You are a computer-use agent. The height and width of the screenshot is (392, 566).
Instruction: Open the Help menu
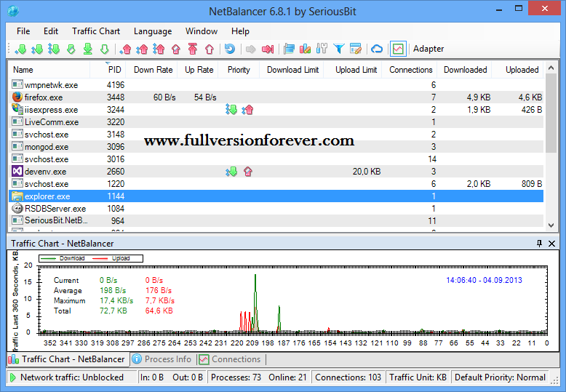tap(240, 31)
